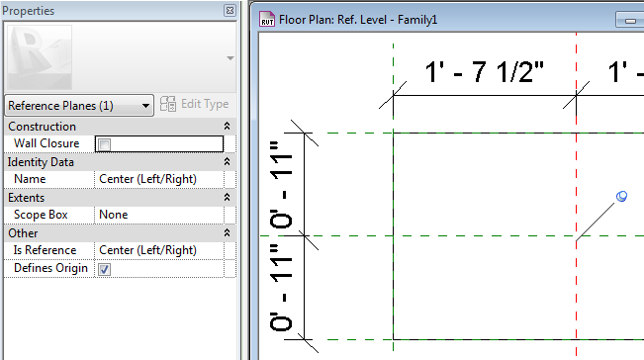The height and width of the screenshot is (360, 644).
Task: Click the Wall Closure property label
Action: tap(46, 143)
